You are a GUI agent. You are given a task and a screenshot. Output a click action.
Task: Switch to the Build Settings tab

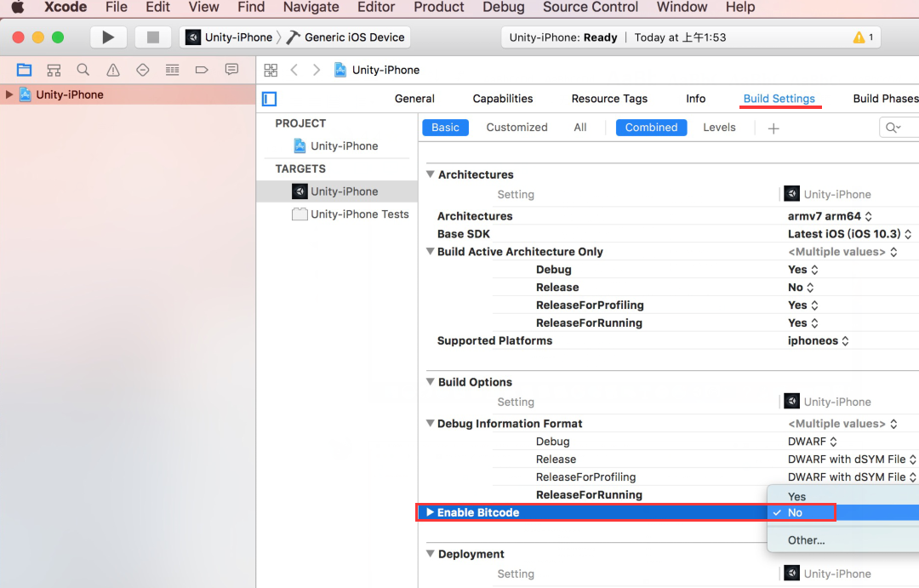779,99
